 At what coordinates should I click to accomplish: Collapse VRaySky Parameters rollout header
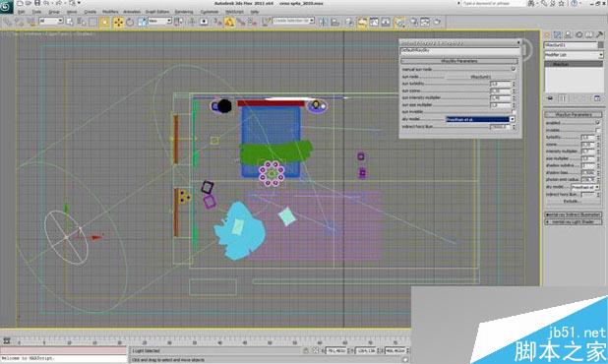459,61
